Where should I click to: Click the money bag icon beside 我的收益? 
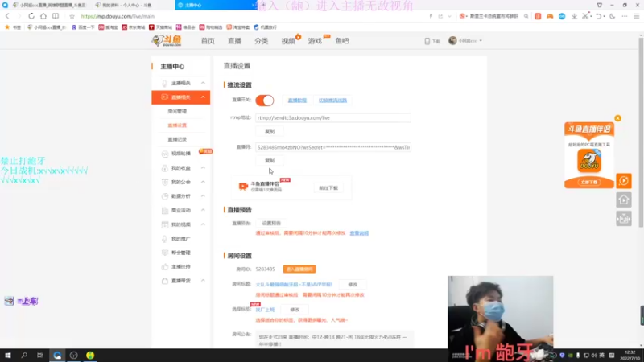(x=165, y=168)
